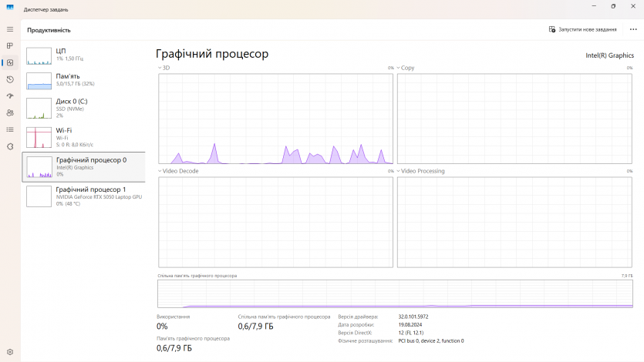
Task: Select Графічний процесор 1 NVIDIA item
Action: tap(83, 196)
